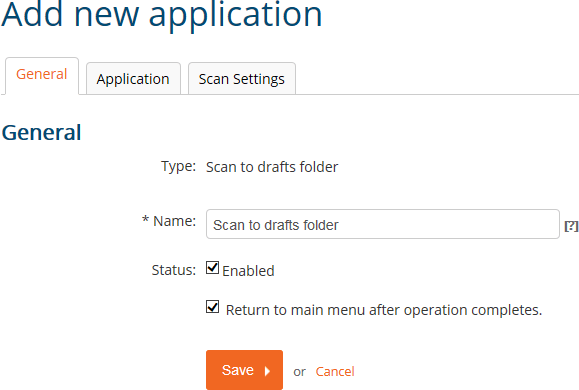Click the 'Type:' label
The height and width of the screenshot is (390, 579).
(178, 166)
